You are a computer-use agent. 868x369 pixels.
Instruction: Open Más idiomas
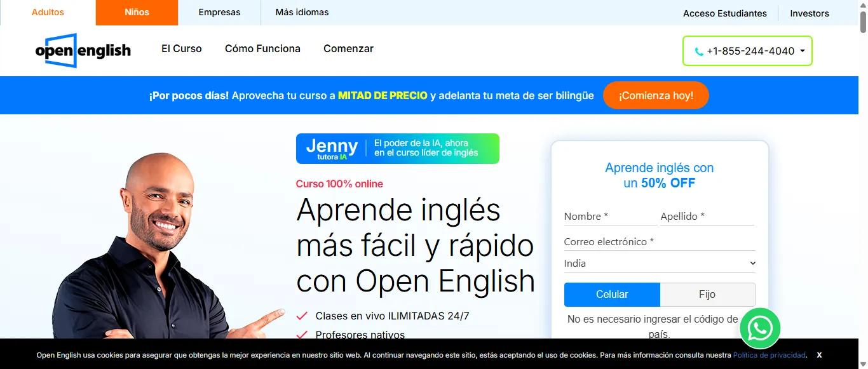301,11
